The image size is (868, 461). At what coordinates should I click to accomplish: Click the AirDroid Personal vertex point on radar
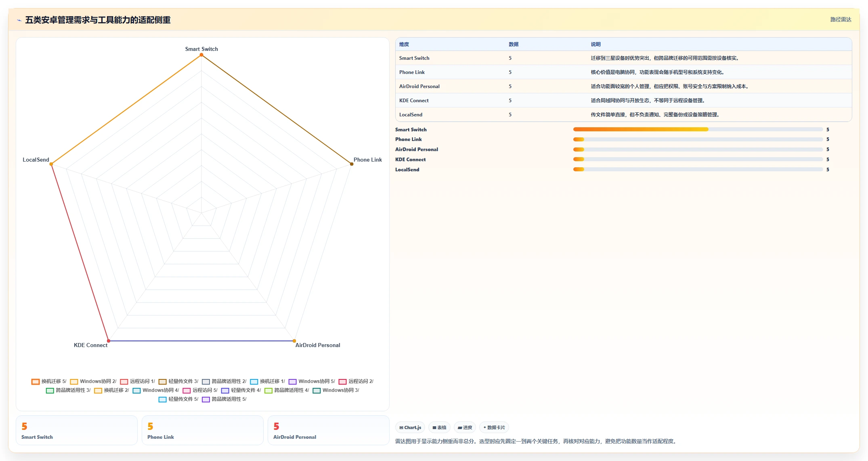pos(294,341)
